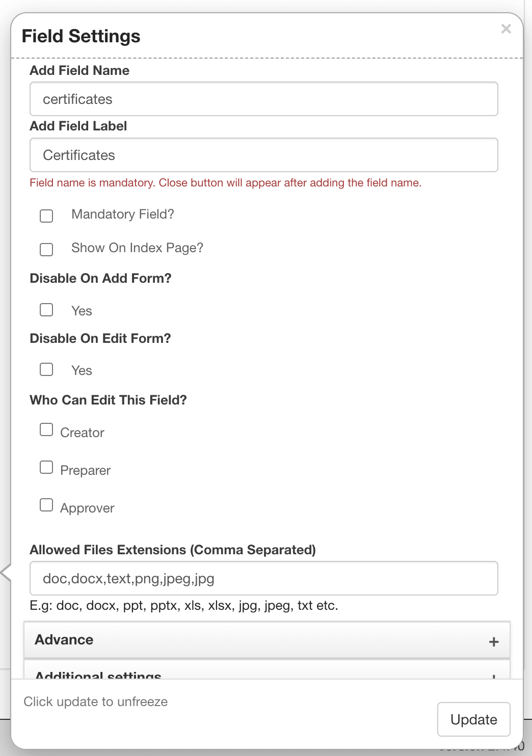Screen dimensions: 532x756
Task: Expand the Advance section
Action: pyautogui.click(x=267, y=640)
